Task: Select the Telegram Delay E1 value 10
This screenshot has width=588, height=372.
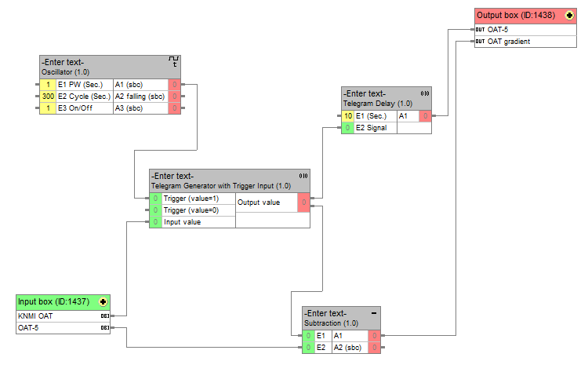Action: pos(348,116)
